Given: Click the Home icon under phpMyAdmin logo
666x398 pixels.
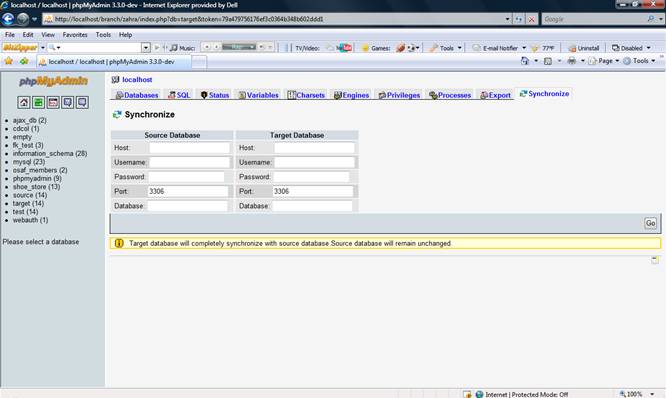Looking at the screenshot, I should (24, 102).
